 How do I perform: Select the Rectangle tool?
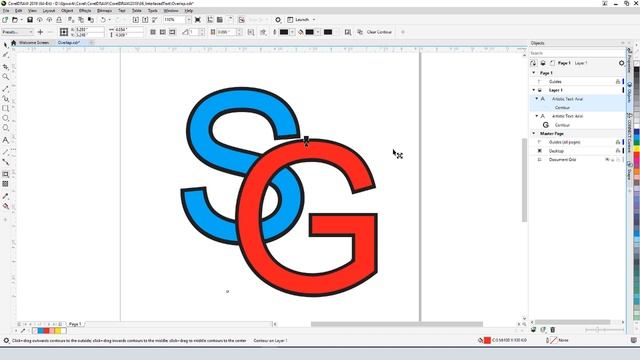pyautogui.click(x=5, y=109)
